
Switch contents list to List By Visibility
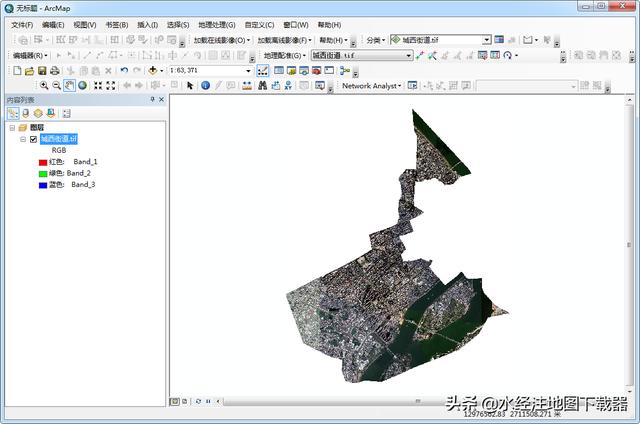coord(38,113)
